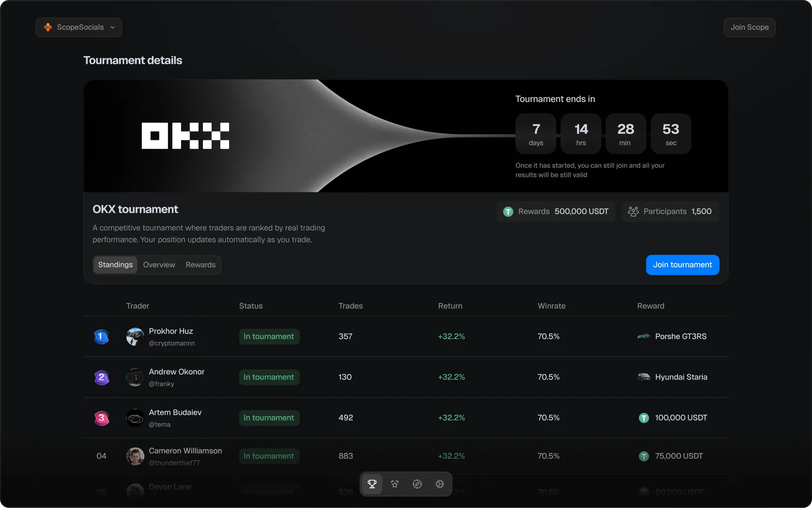This screenshot has width=812, height=508.
Task: Click the OKX logo in the banner
Action: click(x=185, y=136)
